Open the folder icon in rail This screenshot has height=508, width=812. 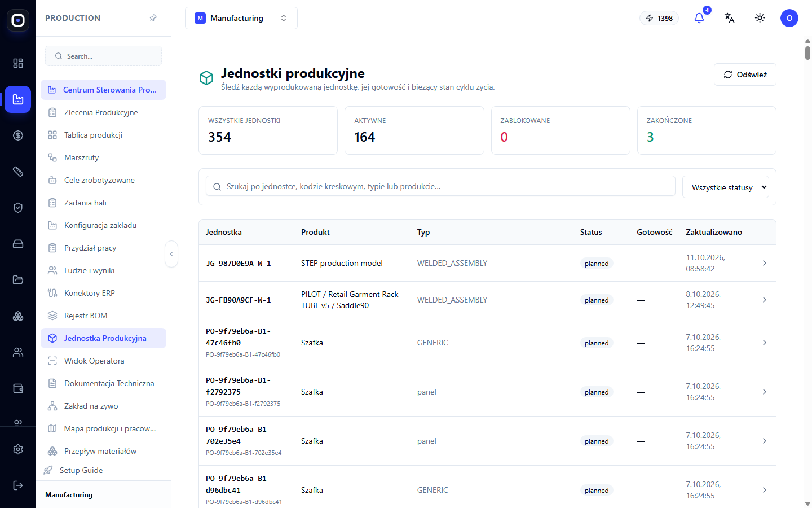pyautogui.click(x=18, y=280)
